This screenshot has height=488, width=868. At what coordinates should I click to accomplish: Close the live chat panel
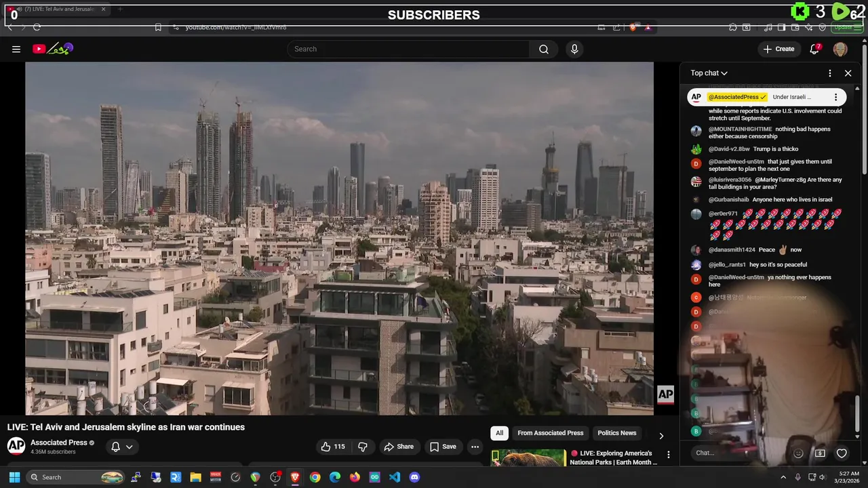pos(848,73)
